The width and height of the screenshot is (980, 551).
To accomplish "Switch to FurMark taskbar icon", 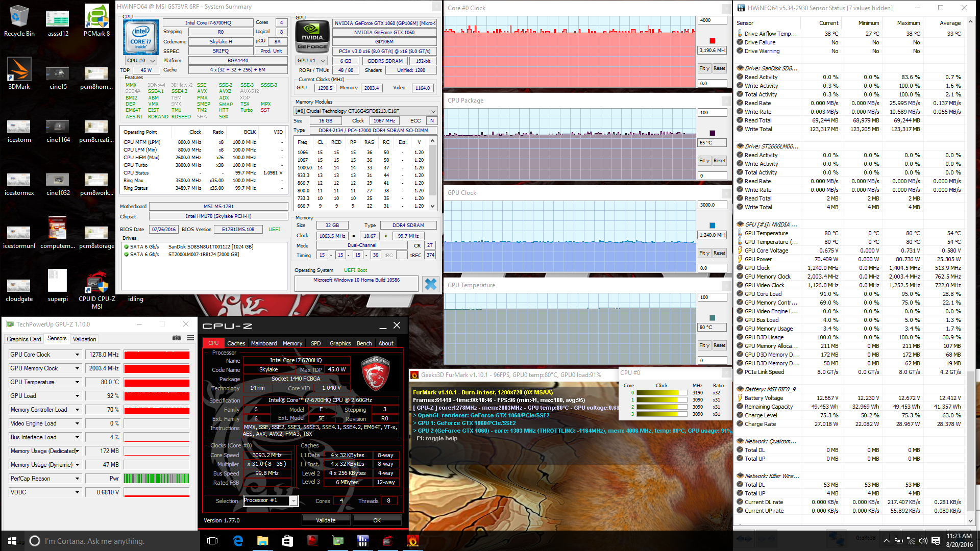I will (412, 541).
